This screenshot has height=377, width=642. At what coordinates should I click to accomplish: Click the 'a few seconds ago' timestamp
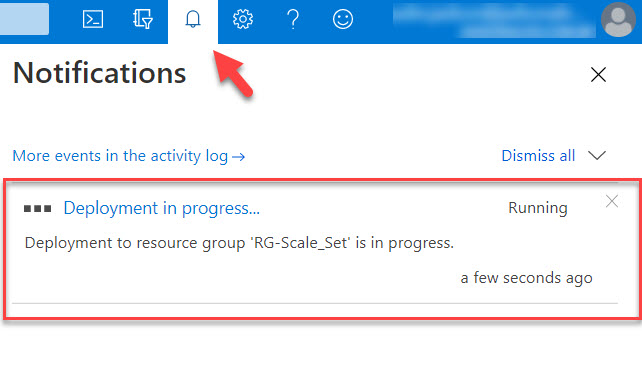[526, 278]
